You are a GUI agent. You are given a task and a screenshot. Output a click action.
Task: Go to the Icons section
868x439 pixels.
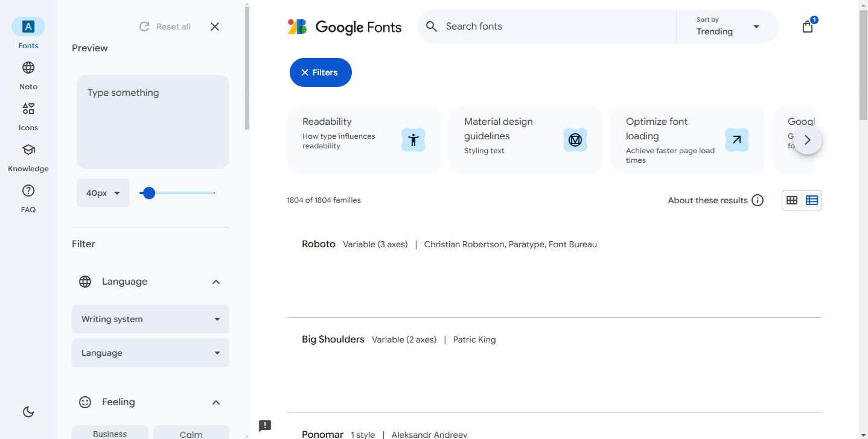click(x=28, y=116)
